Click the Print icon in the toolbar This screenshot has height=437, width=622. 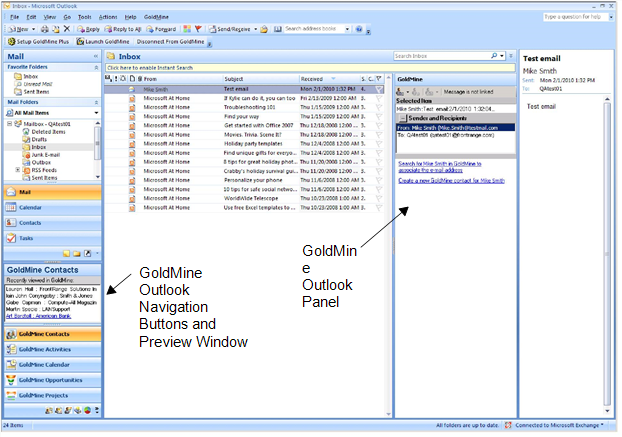point(41,31)
